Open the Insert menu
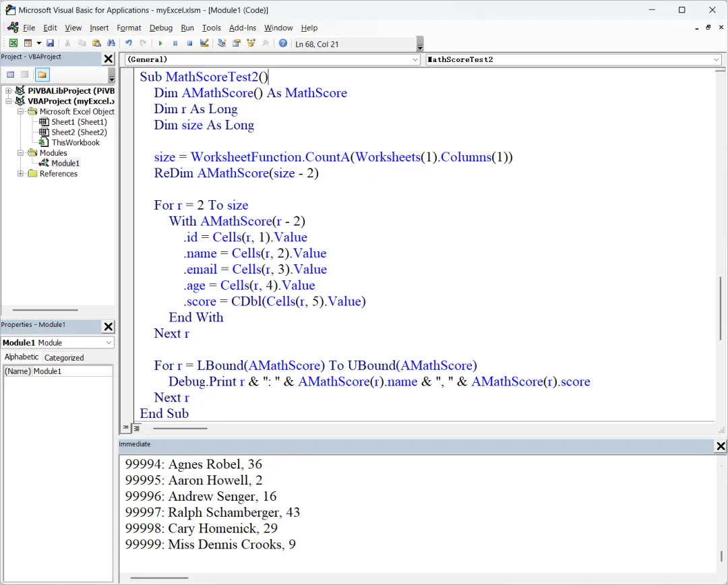The width and height of the screenshot is (728, 585). tap(99, 28)
